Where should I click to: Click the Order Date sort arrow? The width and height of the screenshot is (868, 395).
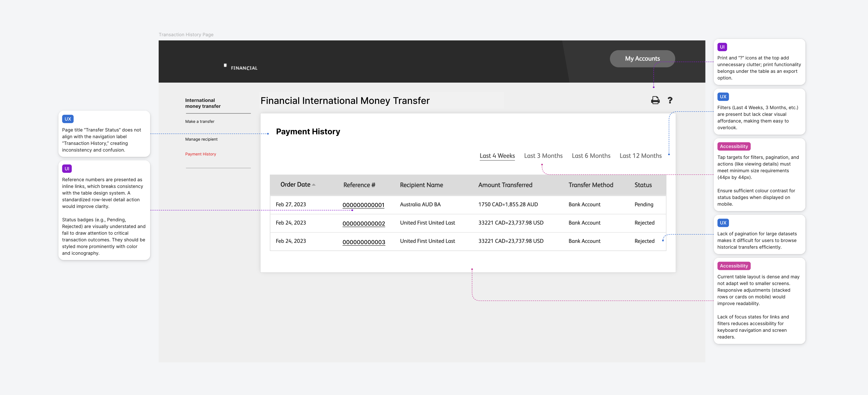point(314,184)
